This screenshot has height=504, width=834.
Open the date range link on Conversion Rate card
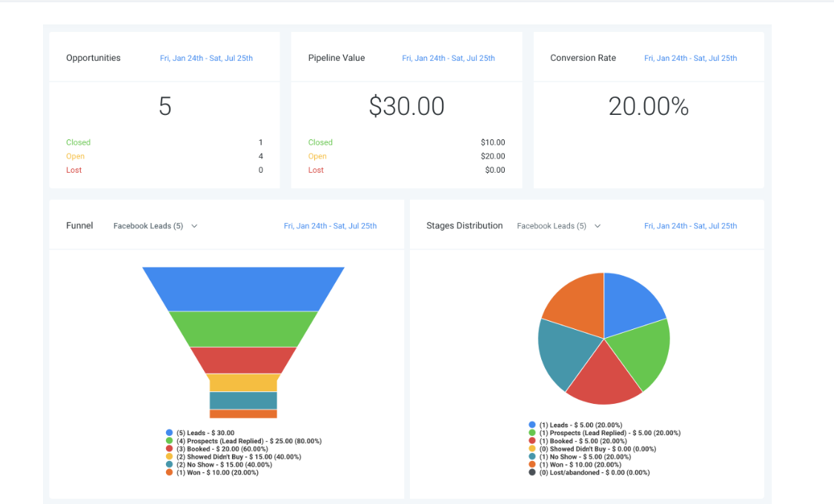690,57
